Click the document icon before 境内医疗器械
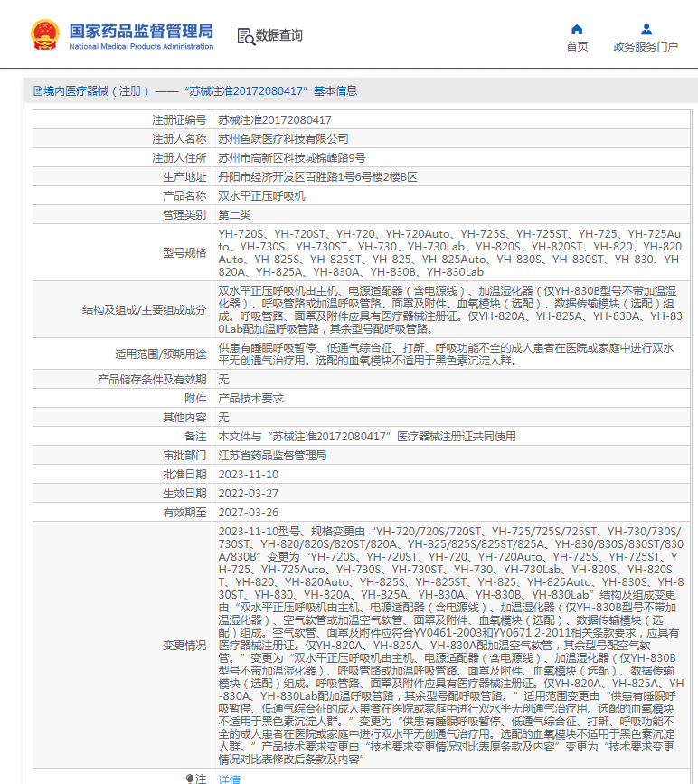This screenshot has height=784, width=698. (x=37, y=91)
